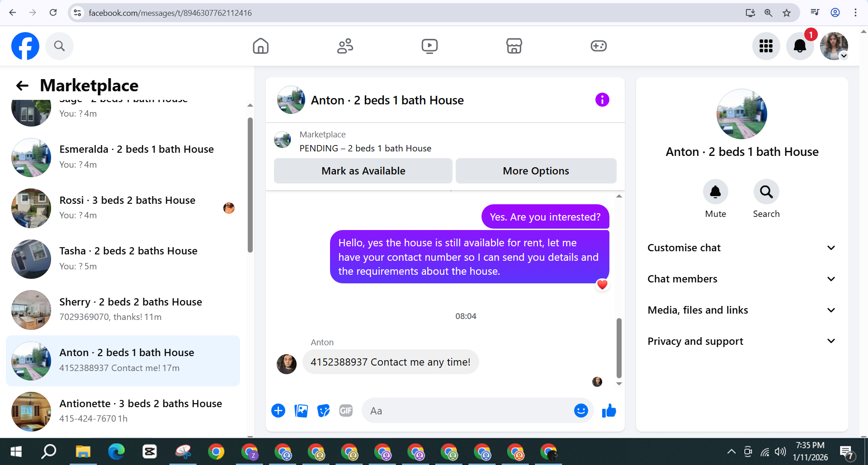
Task: Open the Chrome profile icon
Action: [835, 13]
